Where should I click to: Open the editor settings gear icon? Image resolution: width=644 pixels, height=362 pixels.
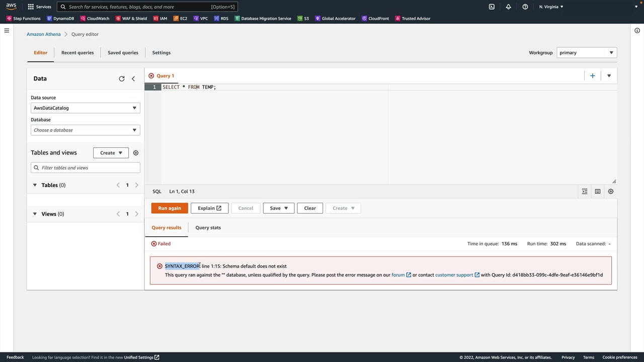(x=611, y=192)
